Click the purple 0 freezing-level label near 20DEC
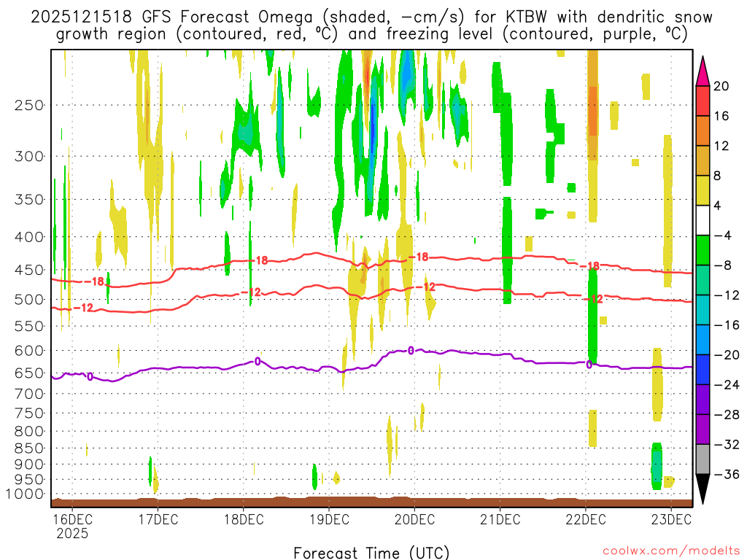Screen dimensions: 747x560 411,351
